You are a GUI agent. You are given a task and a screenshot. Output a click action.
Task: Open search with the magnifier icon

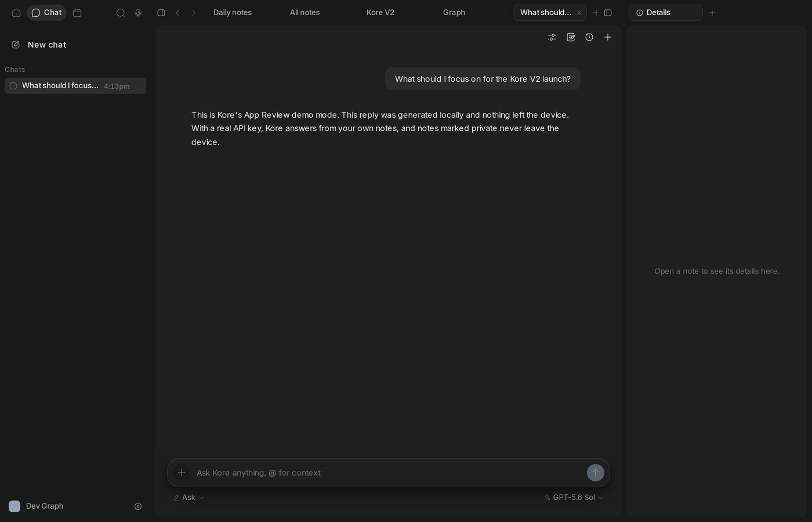[121, 13]
